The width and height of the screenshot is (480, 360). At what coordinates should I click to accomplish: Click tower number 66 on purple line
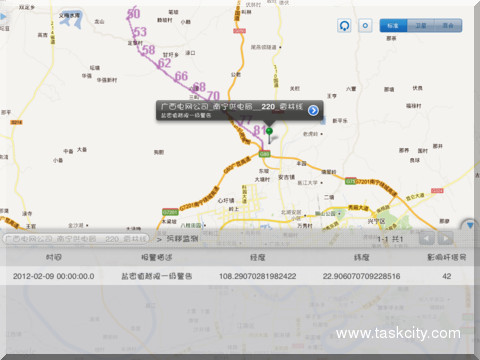click(x=181, y=76)
